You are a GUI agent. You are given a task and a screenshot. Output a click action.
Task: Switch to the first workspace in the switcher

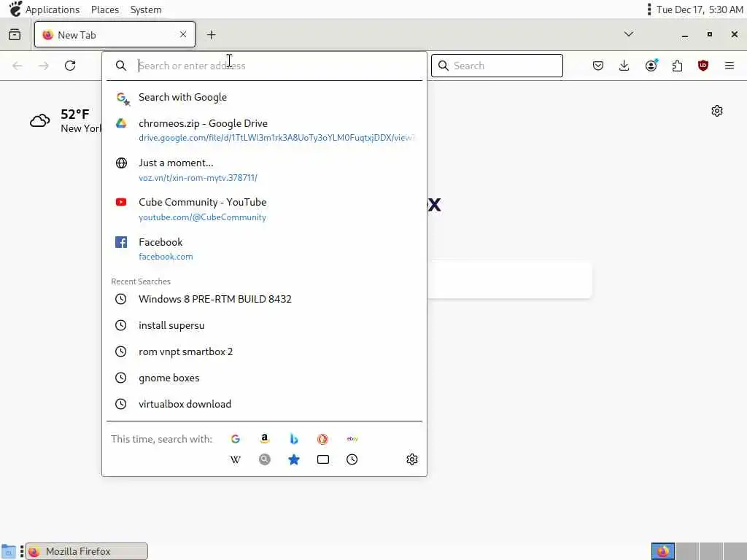click(662, 551)
